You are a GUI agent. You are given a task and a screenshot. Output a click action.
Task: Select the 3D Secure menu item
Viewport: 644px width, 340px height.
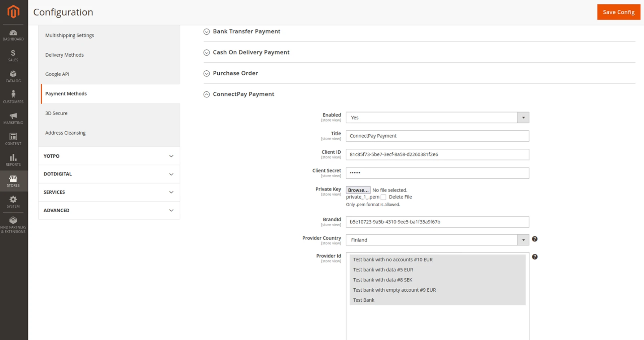(x=56, y=113)
